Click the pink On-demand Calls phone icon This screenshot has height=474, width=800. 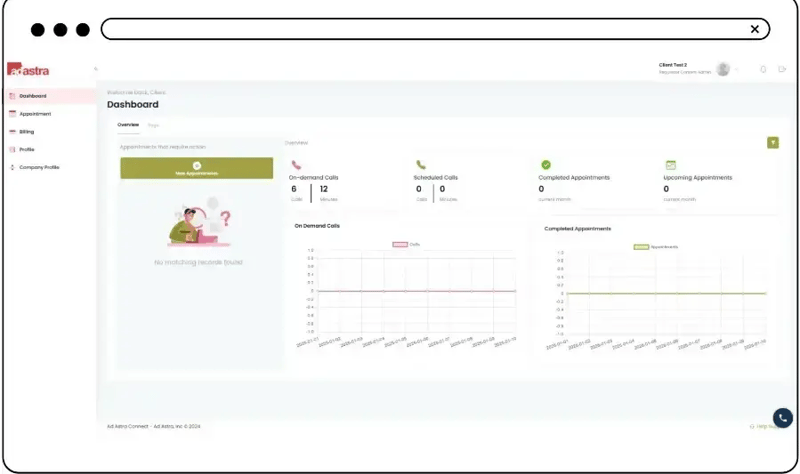coord(296,165)
